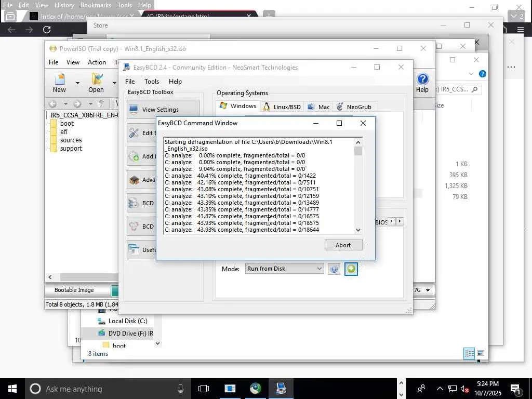Click the Edit Boot Menu toolbox button
This screenshot has height=399, width=532.
point(142,133)
